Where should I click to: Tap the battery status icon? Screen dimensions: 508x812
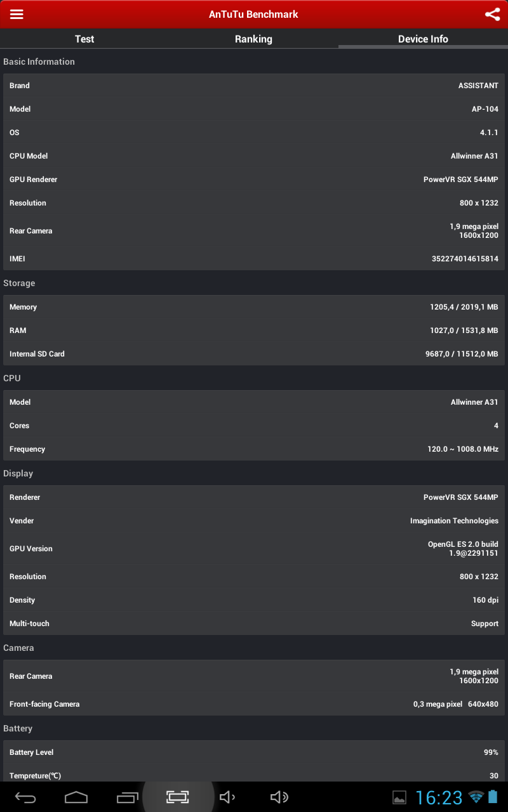[x=493, y=797]
